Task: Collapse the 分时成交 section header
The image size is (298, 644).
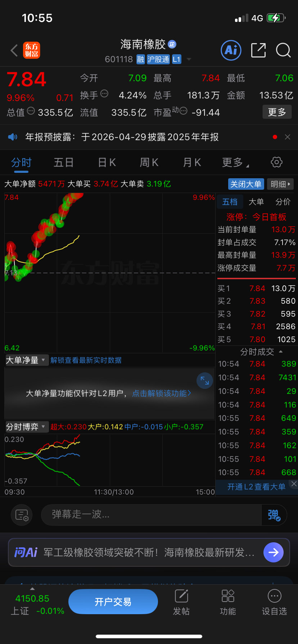Action: pos(261,352)
